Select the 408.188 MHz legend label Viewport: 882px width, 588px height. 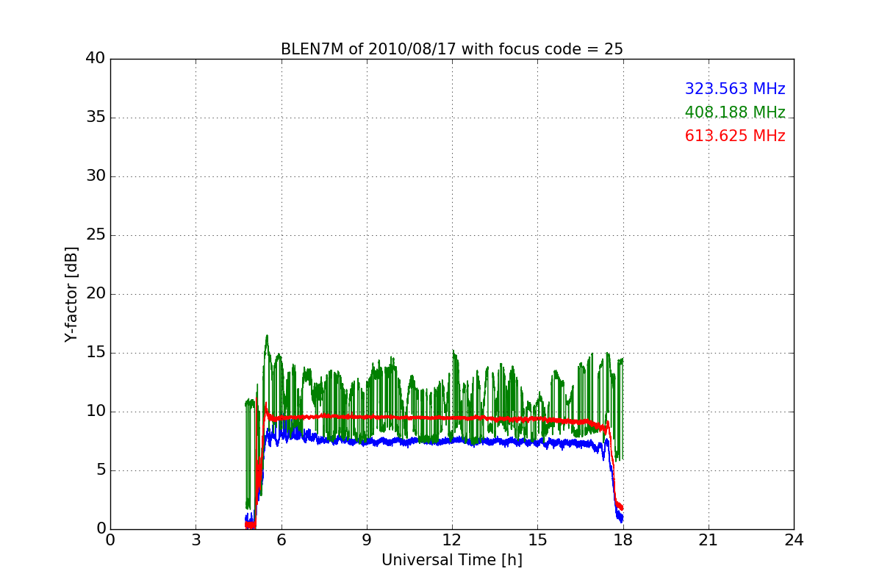735,112
